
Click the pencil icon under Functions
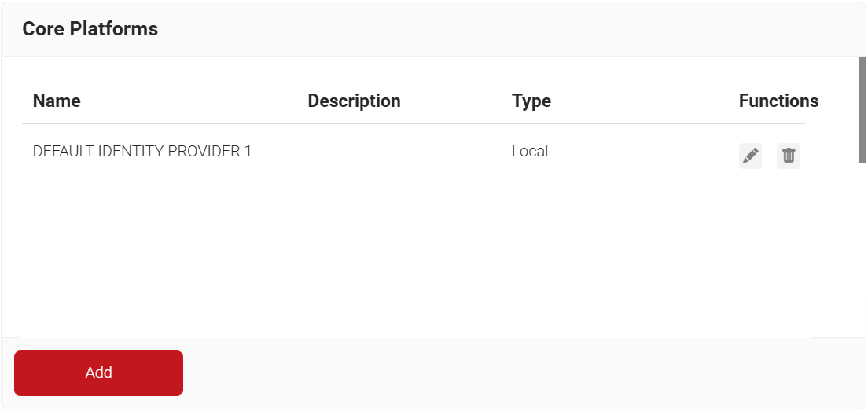click(751, 156)
